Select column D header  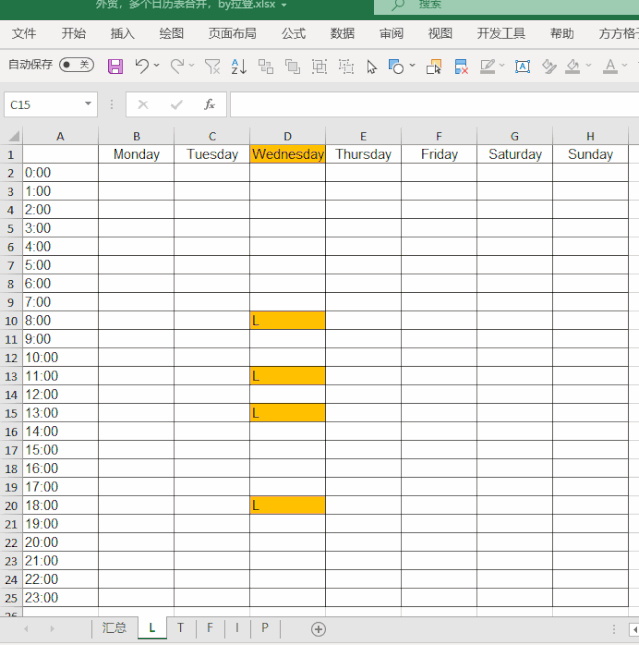coord(287,136)
